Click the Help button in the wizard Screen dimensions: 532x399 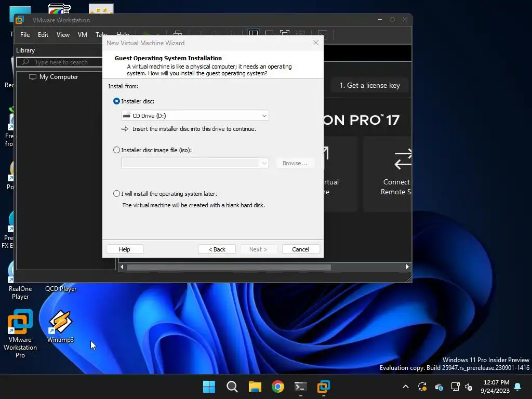125,249
